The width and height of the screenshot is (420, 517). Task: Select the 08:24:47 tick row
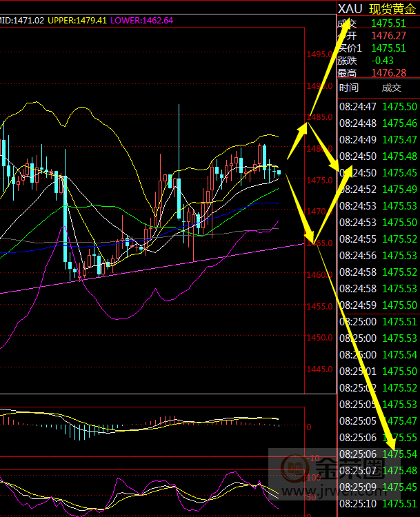[x=377, y=106]
